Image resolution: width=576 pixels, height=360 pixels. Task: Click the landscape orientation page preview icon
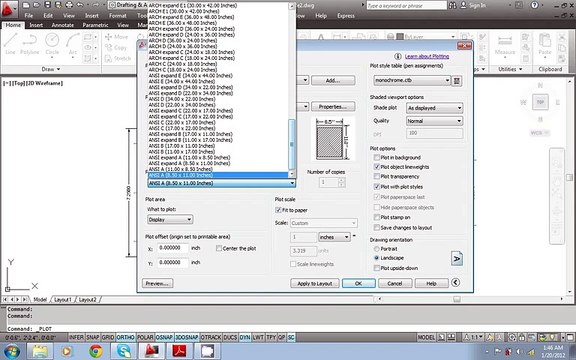[456, 259]
